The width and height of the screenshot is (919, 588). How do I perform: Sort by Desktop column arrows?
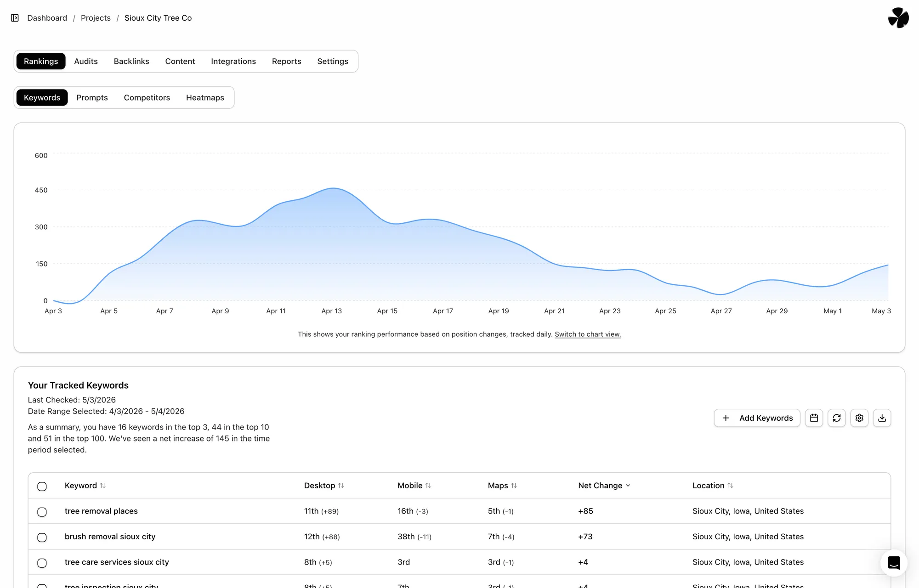pyautogui.click(x=341, y=486)
